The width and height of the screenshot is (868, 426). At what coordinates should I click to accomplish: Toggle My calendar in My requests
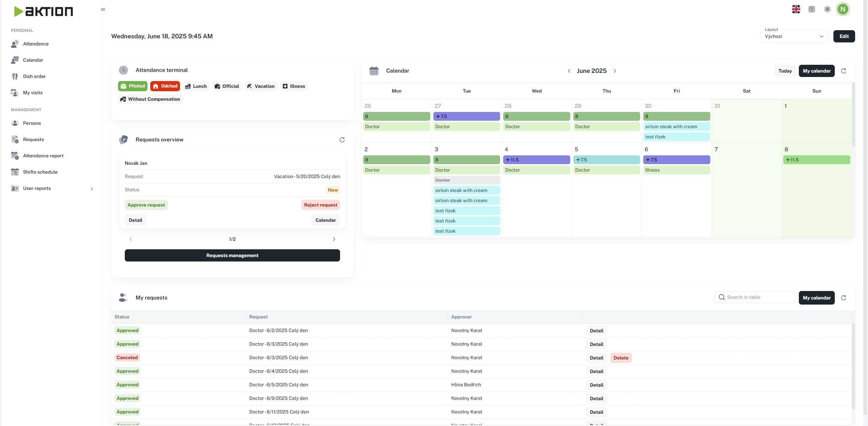(x=816, y=298)
